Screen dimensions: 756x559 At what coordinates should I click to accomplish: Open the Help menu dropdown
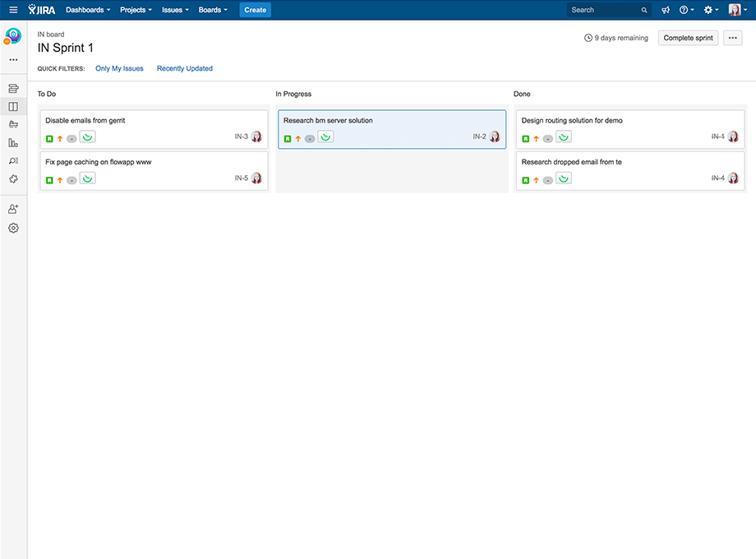687,10
